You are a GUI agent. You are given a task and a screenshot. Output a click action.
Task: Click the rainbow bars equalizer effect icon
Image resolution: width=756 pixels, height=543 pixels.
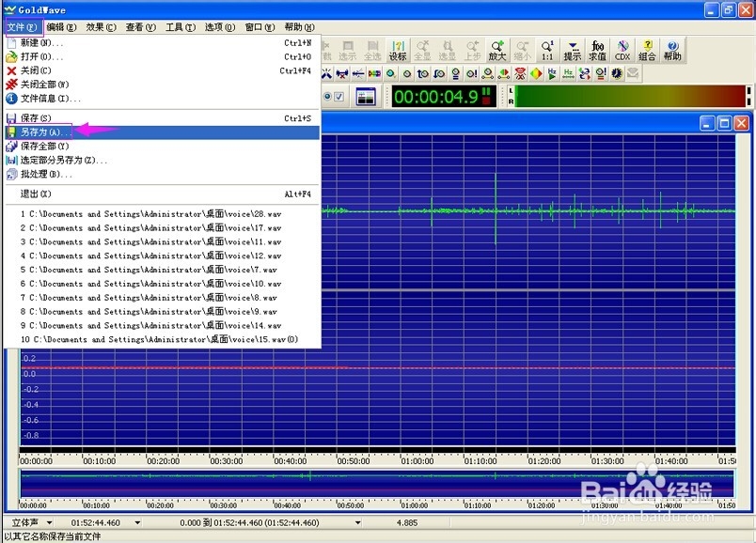pos(374,73)
